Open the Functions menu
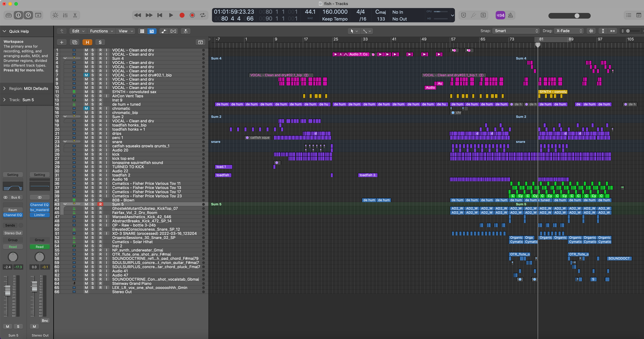 point(101,31)
